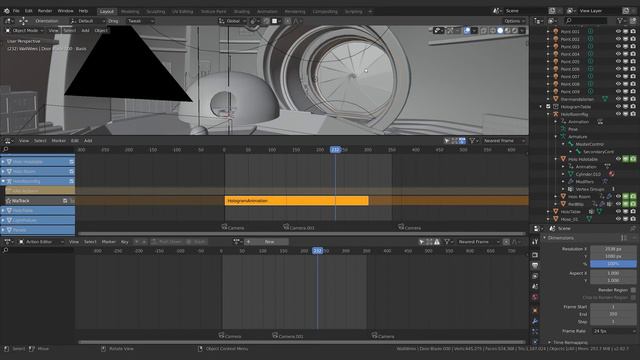Open the Global transform orientation dropdown
This screenshot has width=640, height=360.
233,21
